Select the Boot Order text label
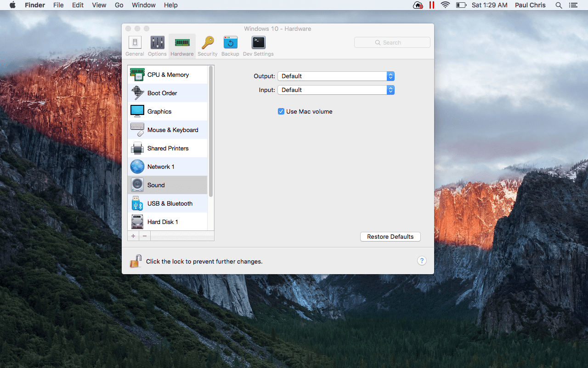The width and height of the screenshot is (588, 368). pyautogui.click(x=162, y=93)
